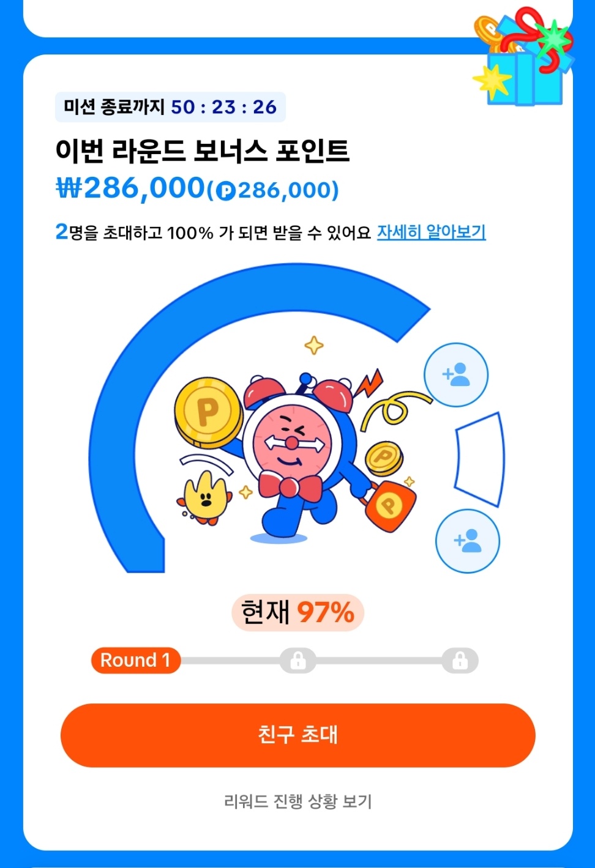The height and width of the screenshot is (868, 595).
Task: Tap the empty progress arc segment
Action: point(480,459)
